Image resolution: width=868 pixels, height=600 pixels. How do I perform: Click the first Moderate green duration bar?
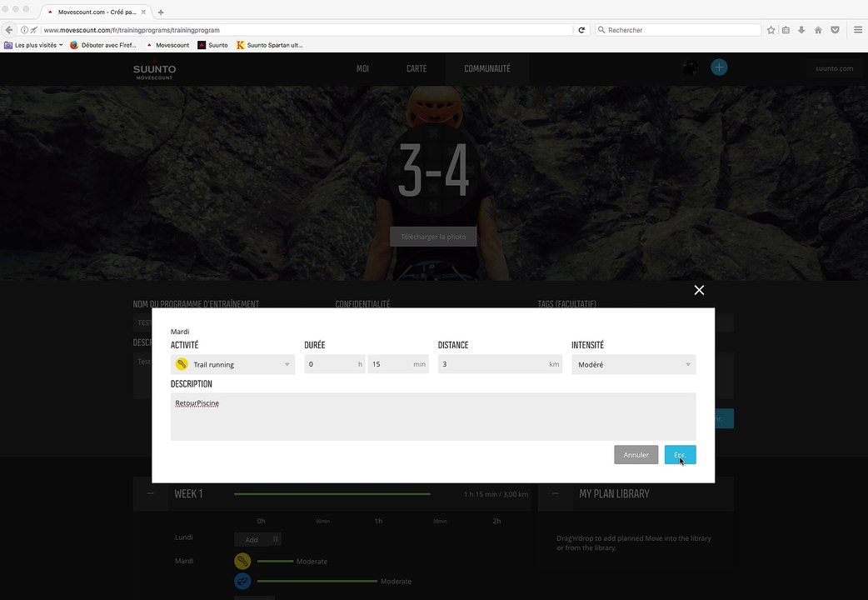(275, 561)
